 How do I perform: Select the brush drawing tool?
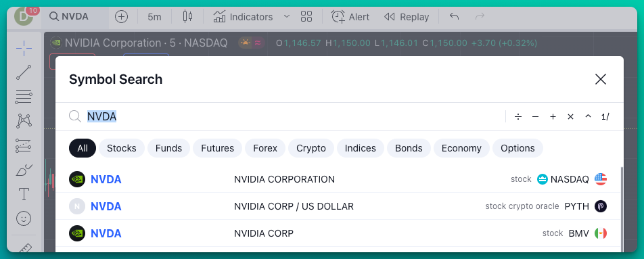(x=24, y=170)
